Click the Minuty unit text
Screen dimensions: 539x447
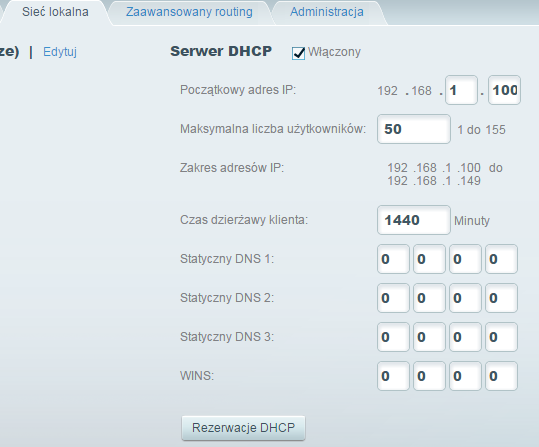pos(472,221)
